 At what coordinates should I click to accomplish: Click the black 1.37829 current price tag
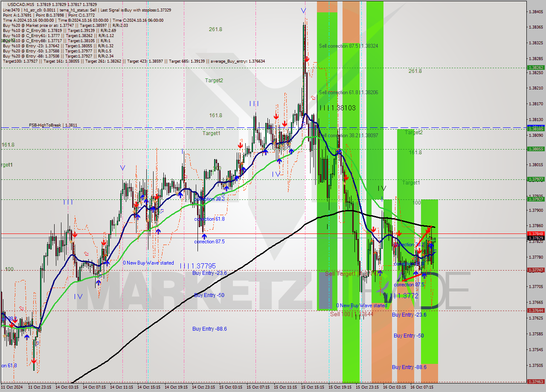tap(535, 238)
